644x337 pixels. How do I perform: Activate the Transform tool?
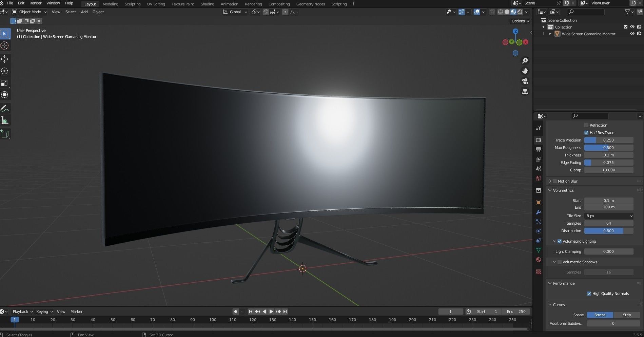pyautogui.click(x=5, y=95)
